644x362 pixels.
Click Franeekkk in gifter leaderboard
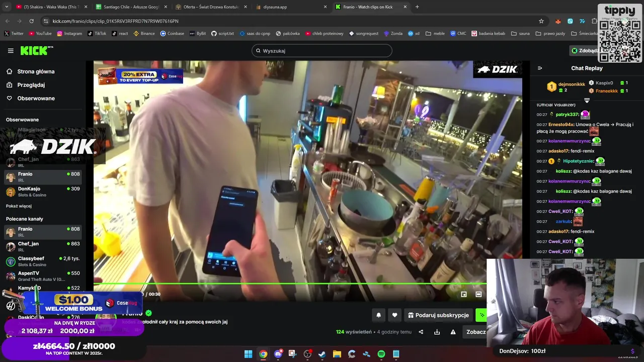pyautogui.click(x=607, y=91)
